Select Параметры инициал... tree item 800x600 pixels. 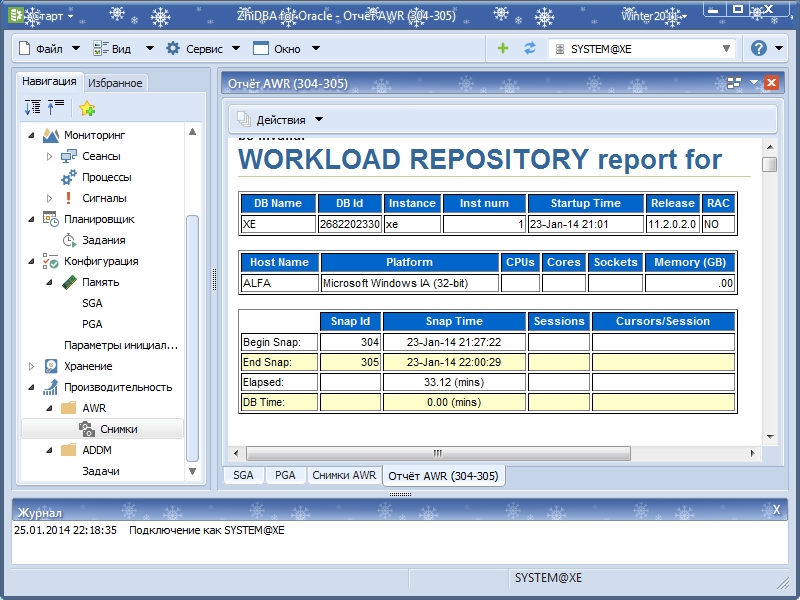tap(121, 345)
